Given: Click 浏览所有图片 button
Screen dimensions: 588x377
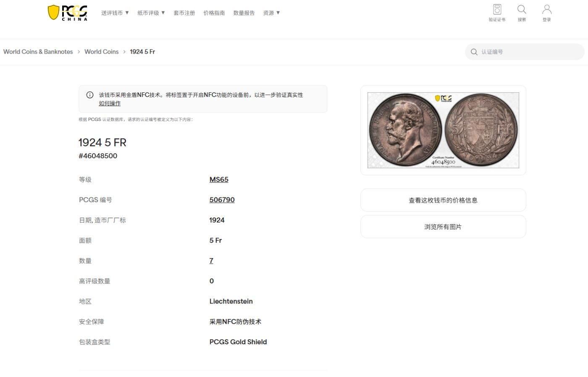Looking at the screenshot, I should (443, 227).
